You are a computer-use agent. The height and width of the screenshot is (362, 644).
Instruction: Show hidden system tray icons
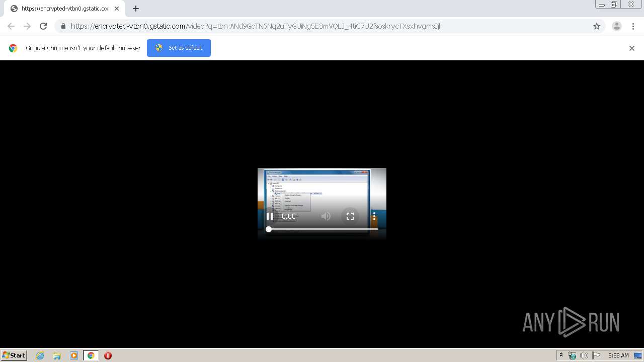click(x=561, y=355)
